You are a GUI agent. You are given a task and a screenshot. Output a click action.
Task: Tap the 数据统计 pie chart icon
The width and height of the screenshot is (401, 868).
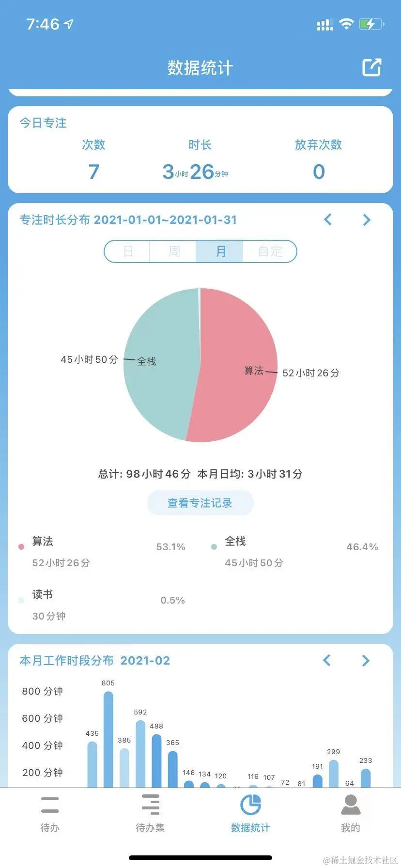[x=250, y=804]
